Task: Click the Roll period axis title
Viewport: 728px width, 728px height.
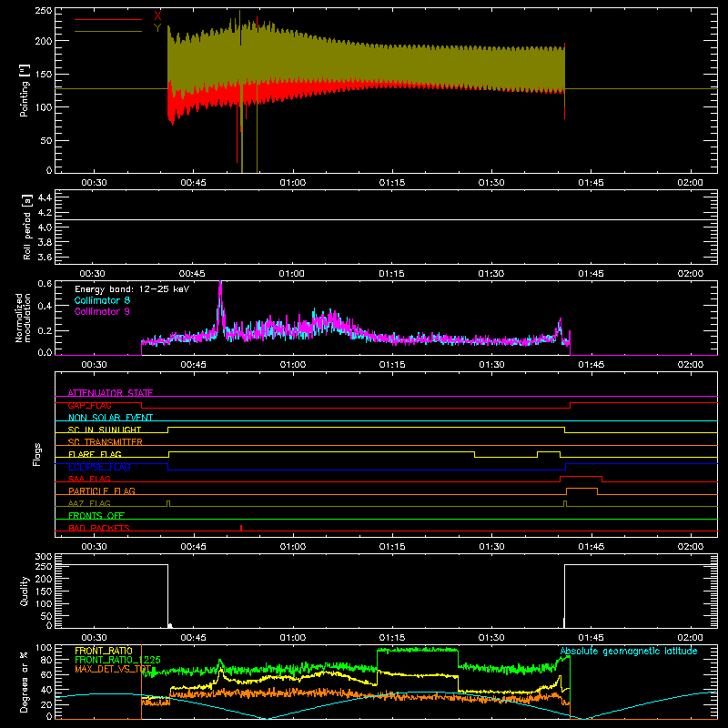Action: [x=26, y=227]
